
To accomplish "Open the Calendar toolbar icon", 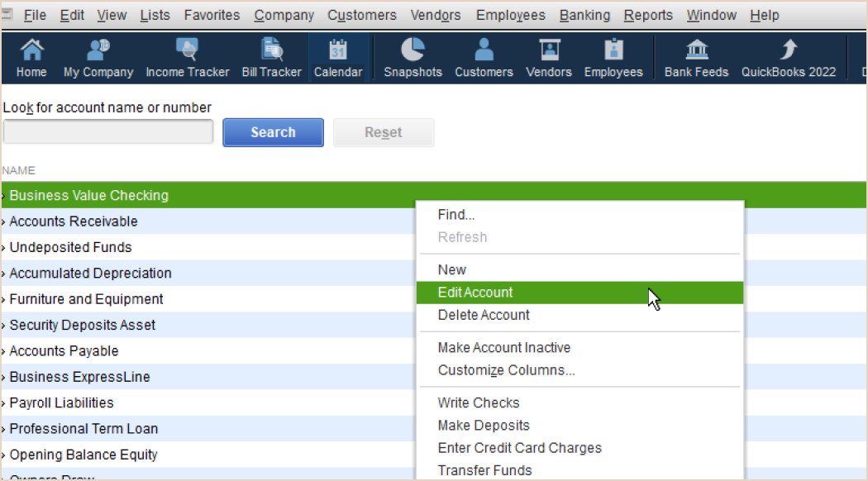I will [338, 51].
